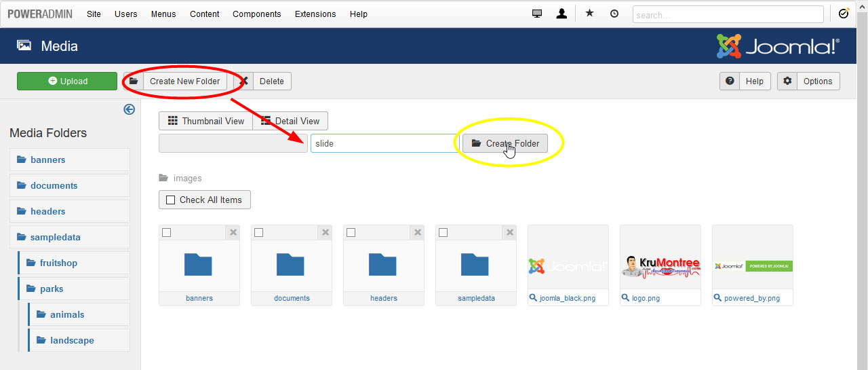Click the star icon in top bar
Viewport: 868px width, 370px height.
(589, 14)
